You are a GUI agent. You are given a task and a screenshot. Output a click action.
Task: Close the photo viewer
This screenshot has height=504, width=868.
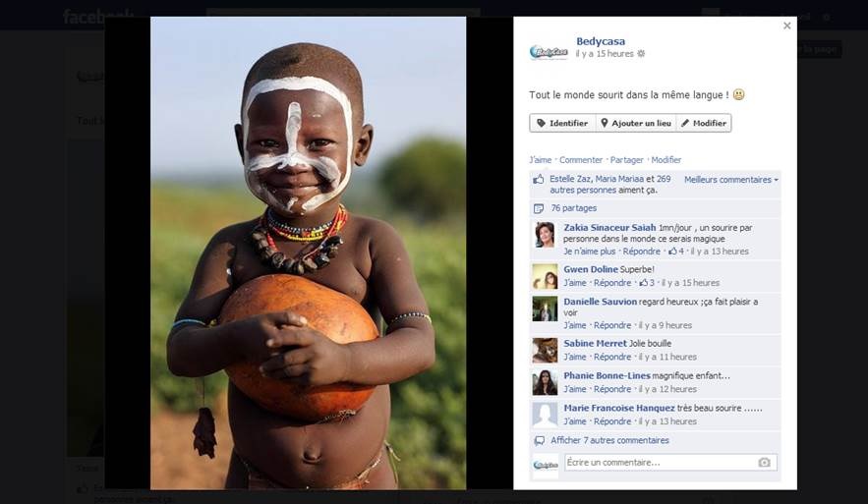[x=786, y=27]
